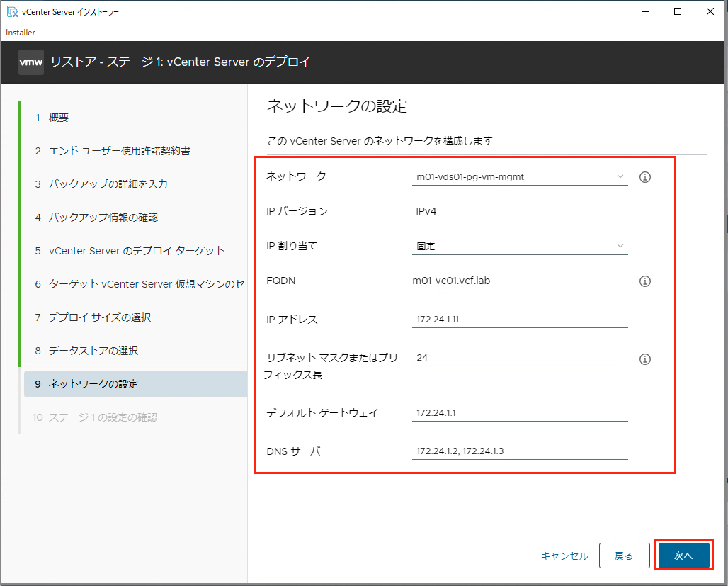Focus the subnet mask field with 24
The width and height of the screenshot is (728, 586).
(x=520, y=358)
